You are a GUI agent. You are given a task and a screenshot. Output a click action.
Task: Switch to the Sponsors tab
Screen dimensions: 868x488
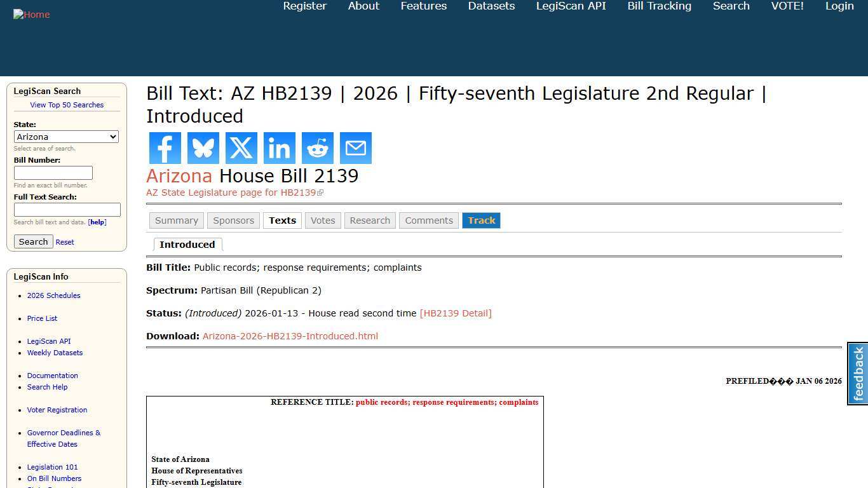[233, 220]
